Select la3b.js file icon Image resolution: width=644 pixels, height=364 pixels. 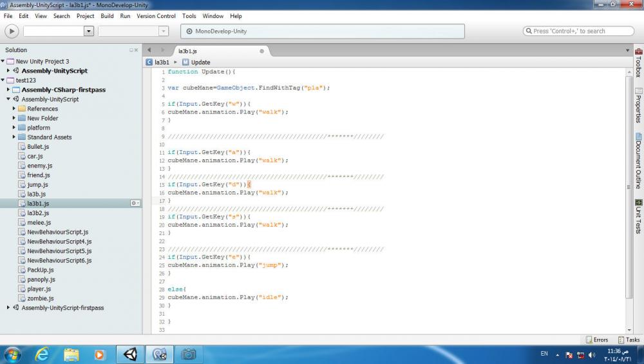click(x=22, y=193)
